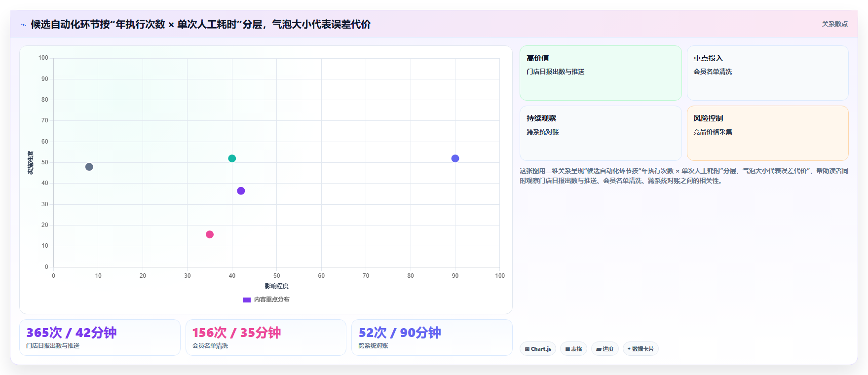Click the 156次 / 35分钟 stat value
Screen dimensions: 868x375
pyautogui.click(x=236, y=333)
